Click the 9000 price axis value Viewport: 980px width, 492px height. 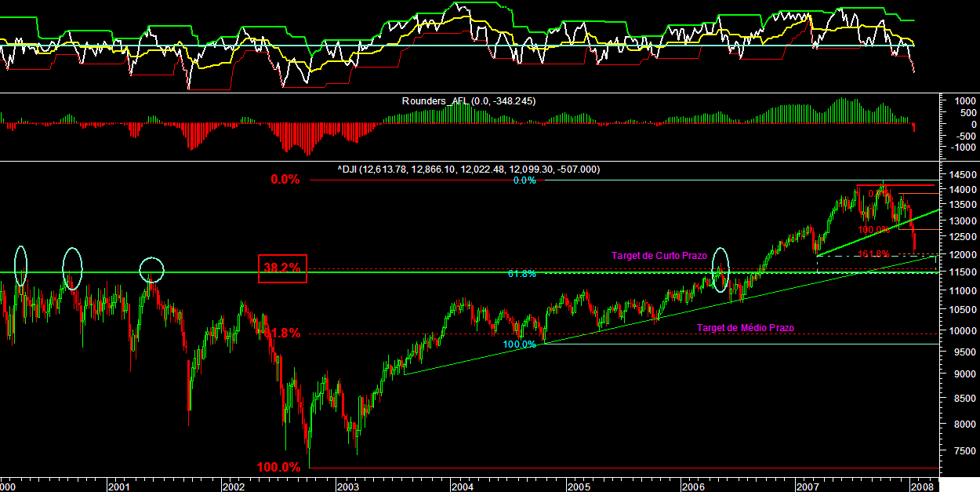964,374
